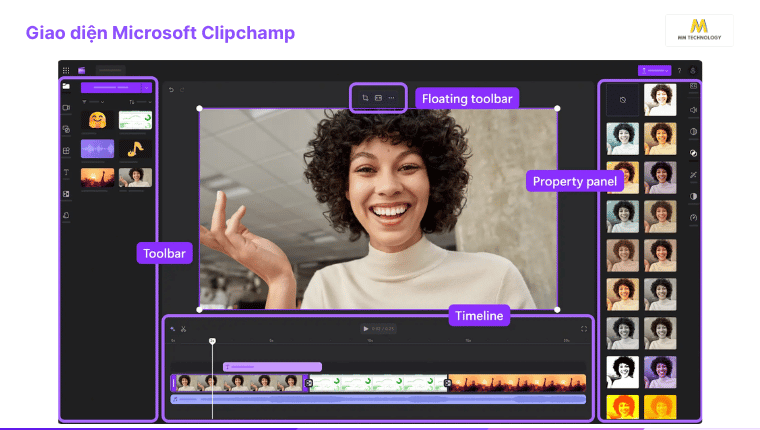Select the None filter option
Viewport: 760px width, 430px height.
[x=623, y=100]
